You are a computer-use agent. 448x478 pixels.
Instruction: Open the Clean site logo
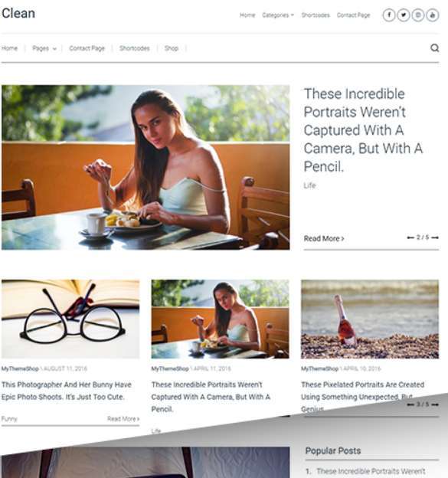[x=18, y=14]
